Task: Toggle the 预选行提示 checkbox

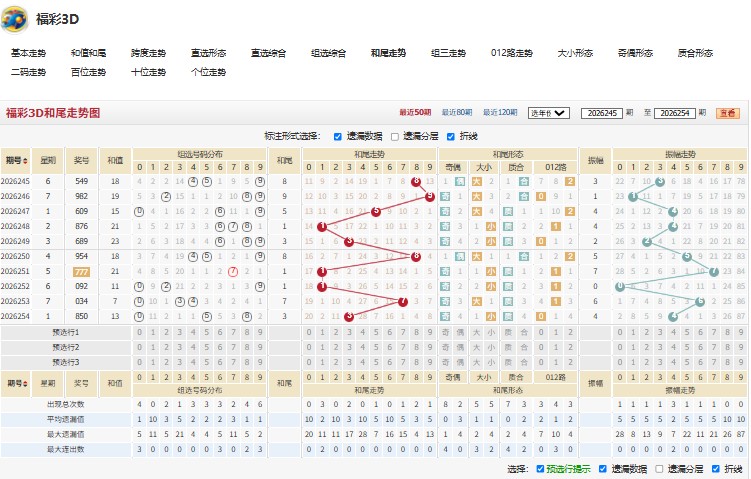Action: coord(540,469)
